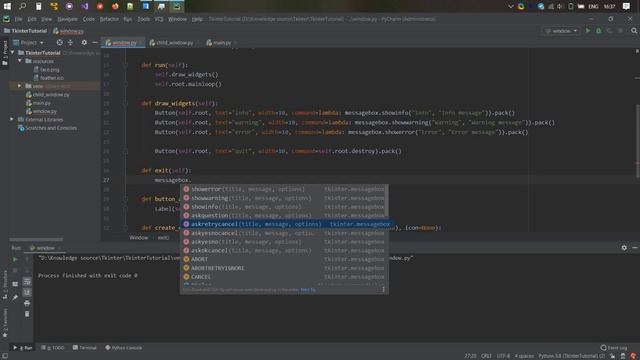640x360 pixels.
Task: Collapse the resources folder
Action: click(20, 61)
